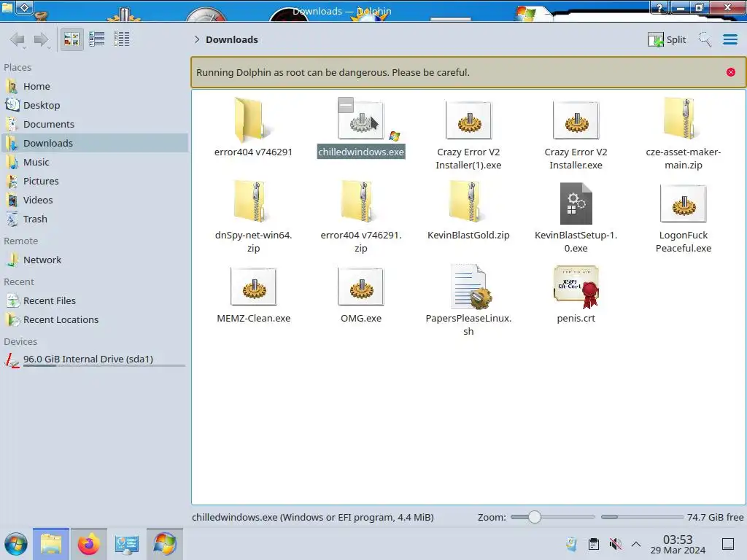Open the clock showing 03:53
Screen dimensions: 747x560
click(x=678, y=544)
